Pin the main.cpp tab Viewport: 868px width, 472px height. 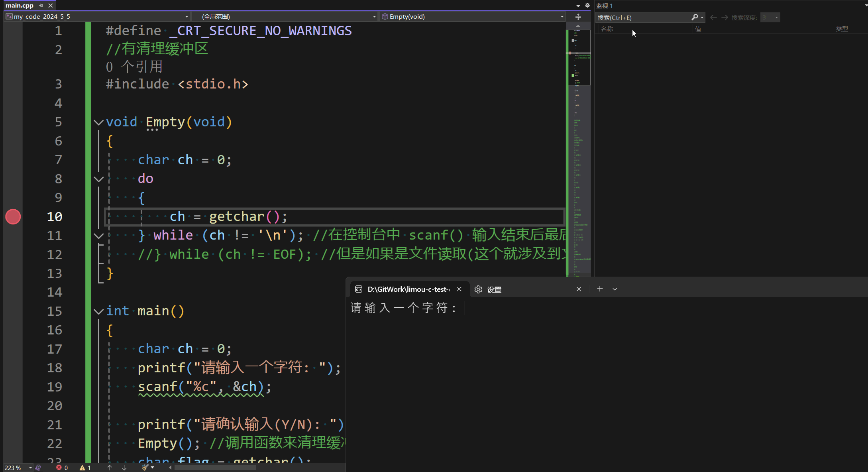point(41,6)
